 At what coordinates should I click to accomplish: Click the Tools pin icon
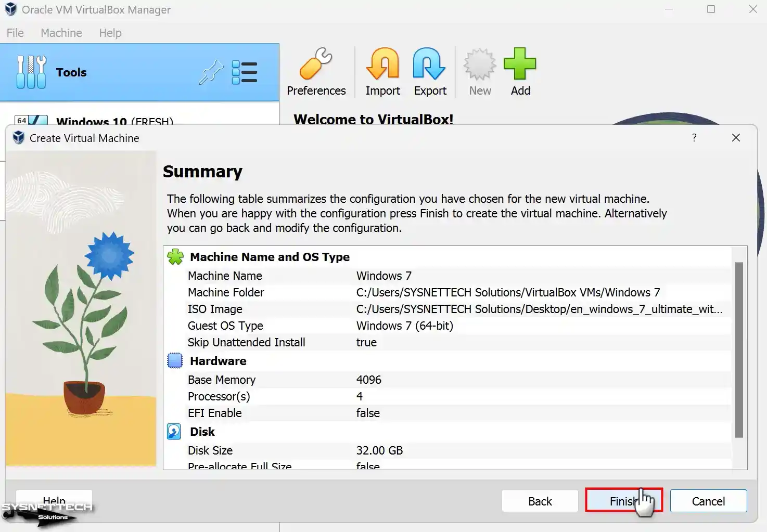[210, 72]
